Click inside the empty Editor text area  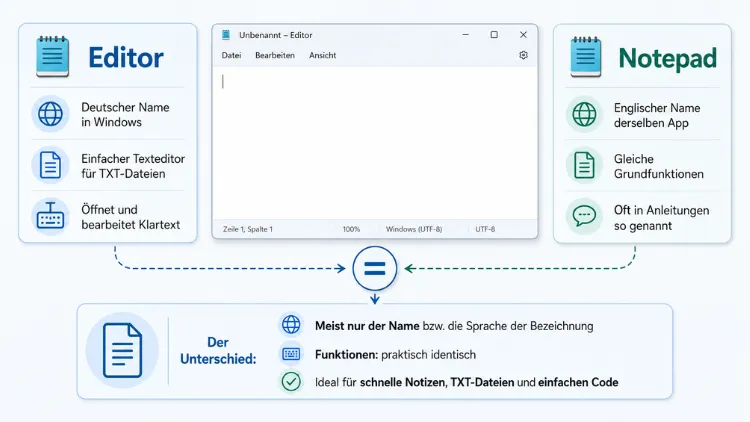pos(375,143)
